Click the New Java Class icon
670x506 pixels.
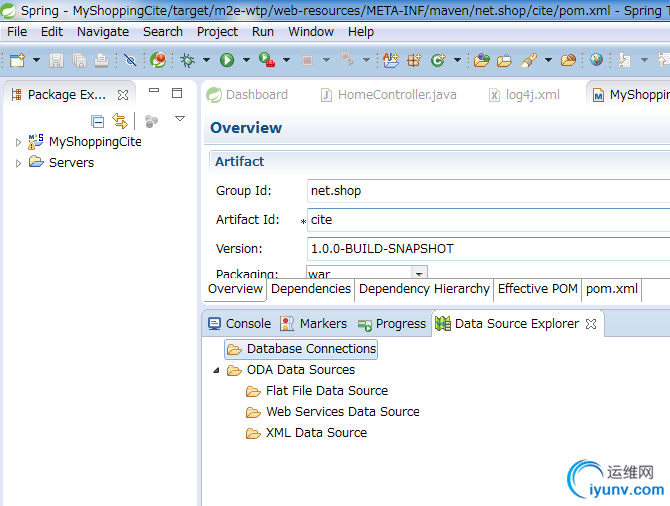pos(438,60)
